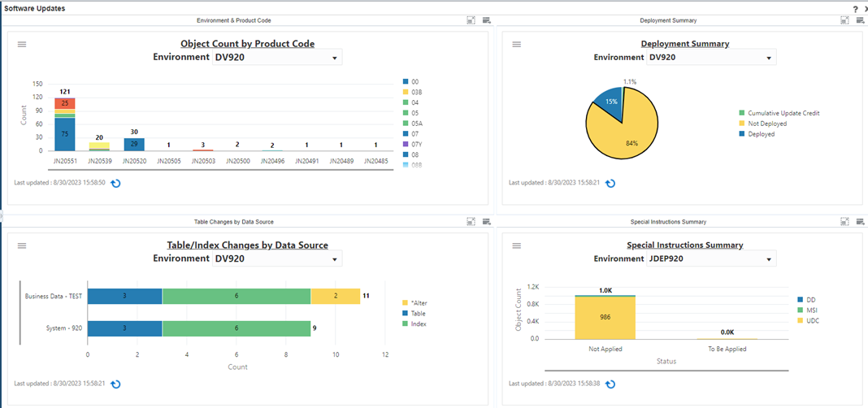Open hamburger menu in Object Count chart
Image resolution: width=868 pixels, height=408 pixels.
pos(23,44)
